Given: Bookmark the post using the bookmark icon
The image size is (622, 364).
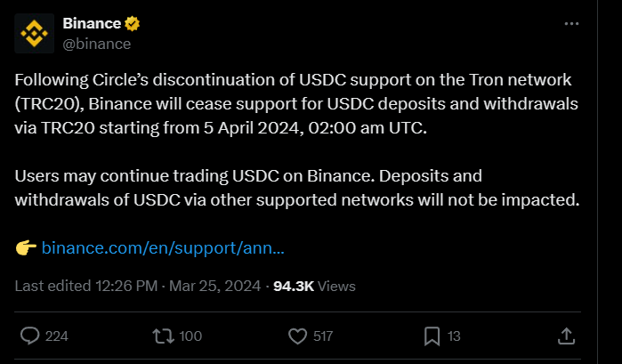Looking at the screenshot, I should pyautogui.click(x=432, y=336).
